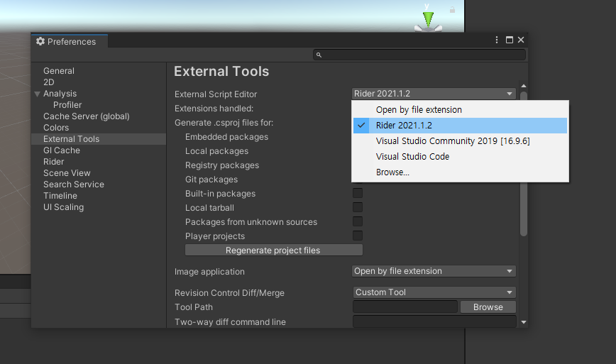Screen dimensions: 616x364
Task: Click Two-way diff command line field
Action: click(434, 321)
